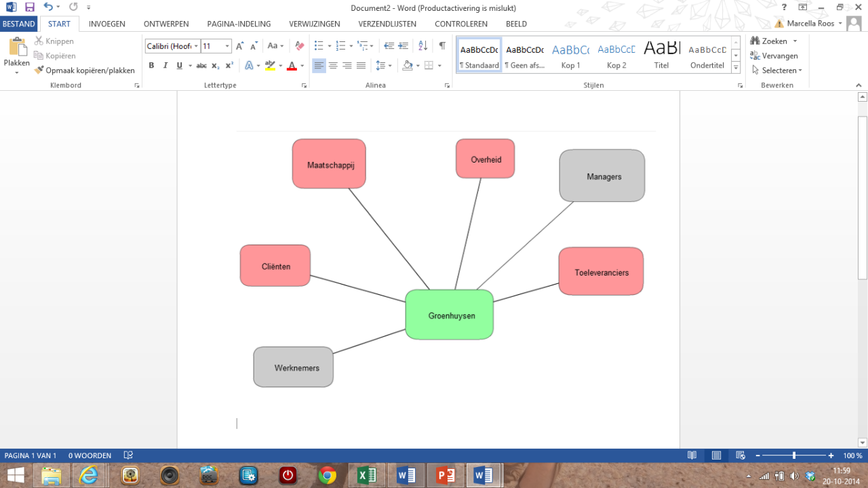This screenshot has height=488, width=868.
Task: Select the Standaard style
Action: [479, 55]
